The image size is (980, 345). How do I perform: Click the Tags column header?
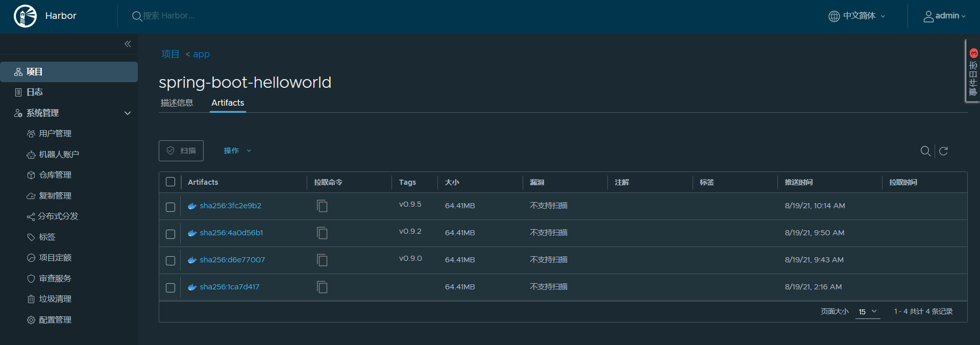click(x=407, y=182)
